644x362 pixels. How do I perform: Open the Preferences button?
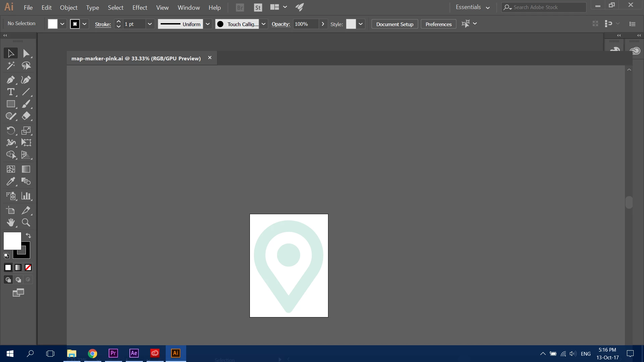click(438, 24)
